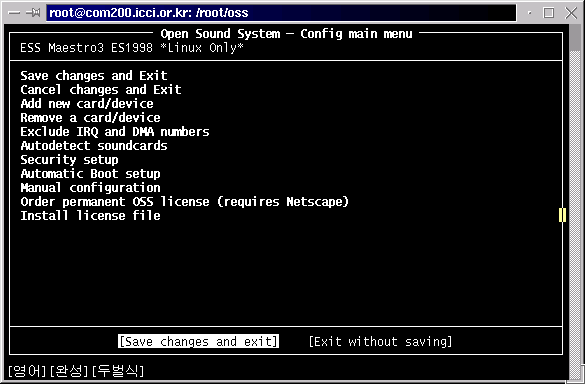Click the [Exit without saving] button
585x384 pixels.
(380, 341)
